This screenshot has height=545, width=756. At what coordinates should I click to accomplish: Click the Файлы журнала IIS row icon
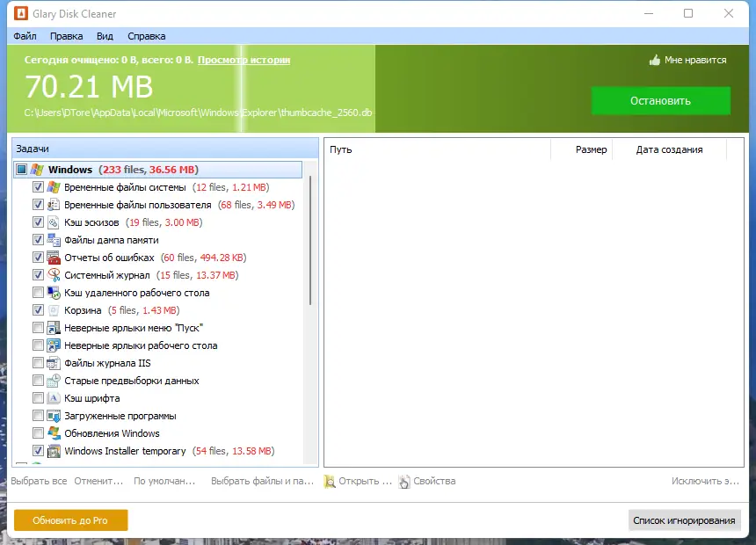pyautogui.click(x=54, y=363)
